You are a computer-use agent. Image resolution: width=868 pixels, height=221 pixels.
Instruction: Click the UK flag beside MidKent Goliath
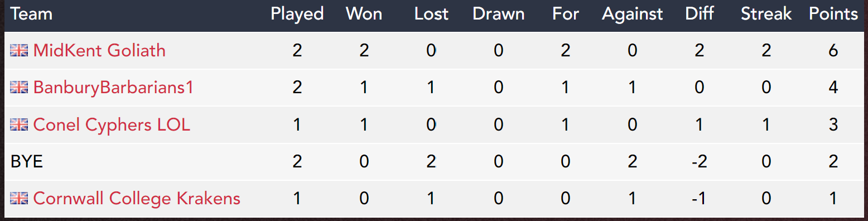19,51
